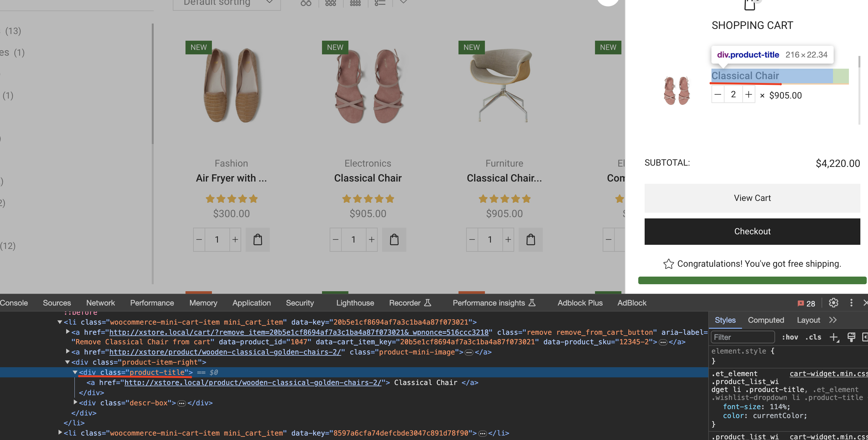Open the Network panel tab
This screenshot has width=868, height=440.
click(x=101, y=303)
